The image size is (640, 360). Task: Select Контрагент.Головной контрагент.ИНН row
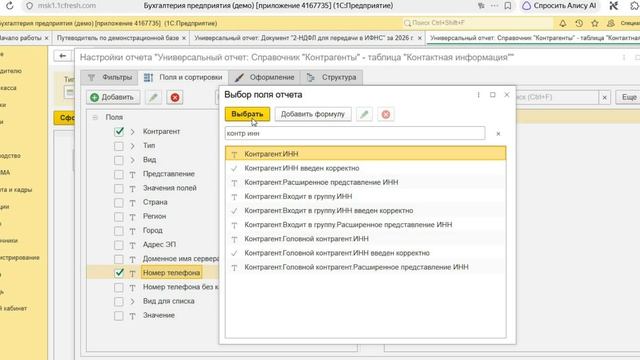(366, 239)
